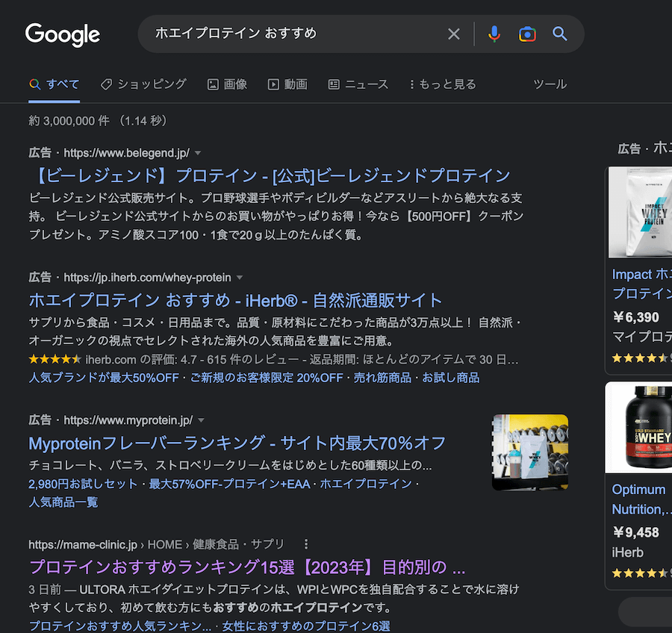Screen dimensions: 672x633
Task: Open three-dot menu beside mame-clinic.jp result
Action: point(306,544)
